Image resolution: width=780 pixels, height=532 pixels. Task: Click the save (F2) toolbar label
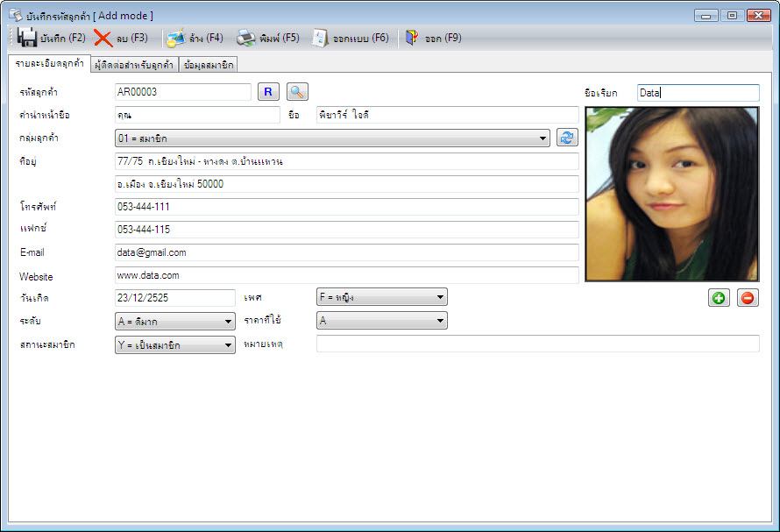coord(63,39)
